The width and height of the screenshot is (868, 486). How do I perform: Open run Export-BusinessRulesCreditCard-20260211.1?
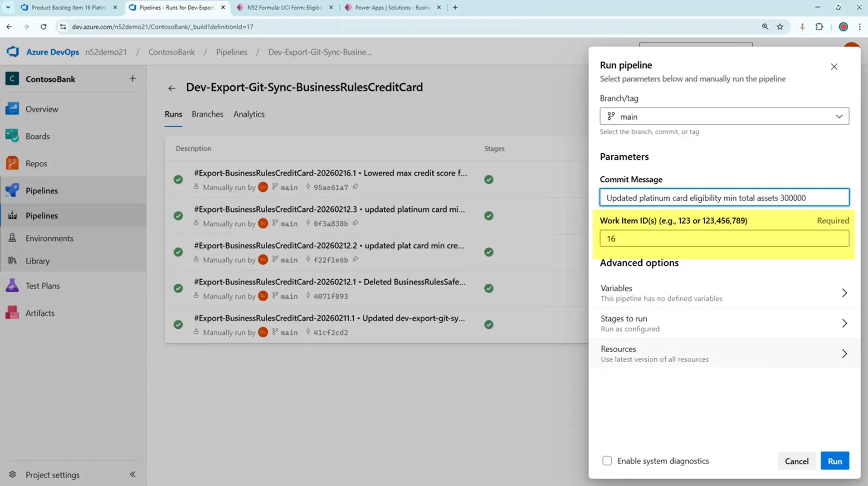click(329, 318)
